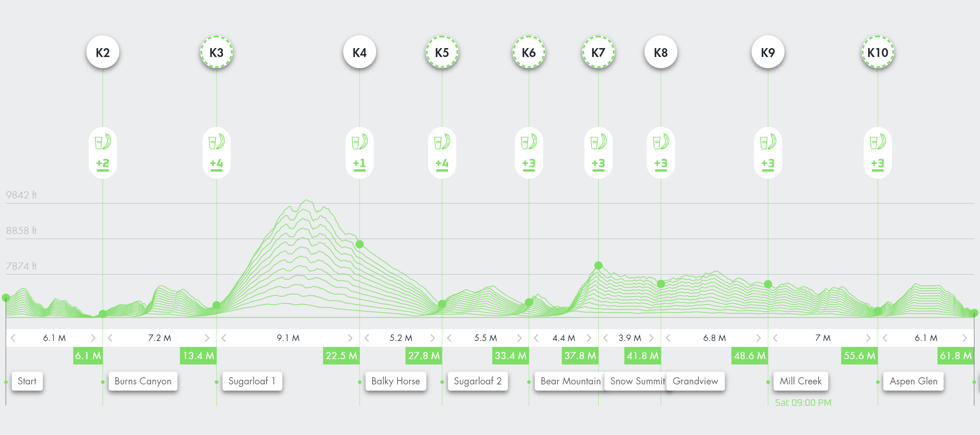Click the green elevation dot at K7

coord(598,266)
